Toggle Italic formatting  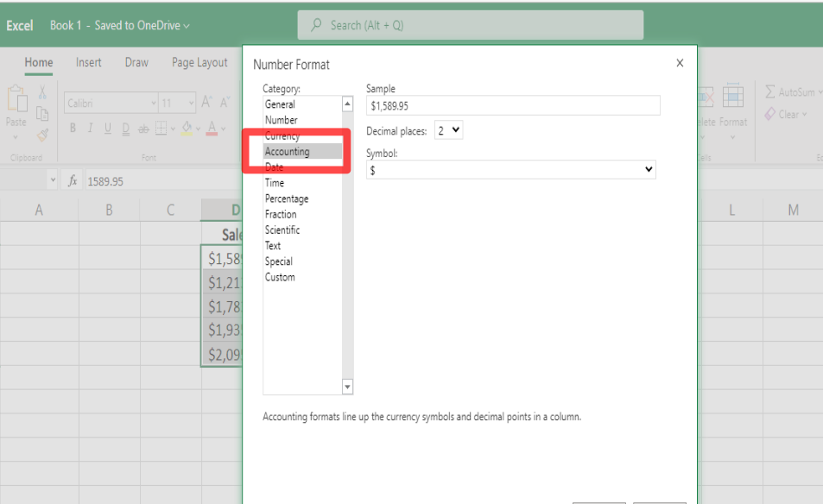pos(91,129)
